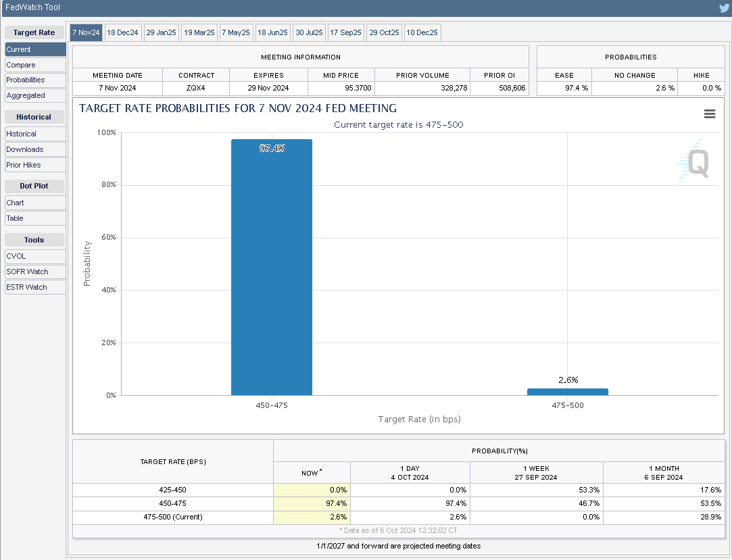Image resolution: width=732 pixels, height=560 pixels.
Task: Open the Compare sidebar item
Action: tap(35, 65)
